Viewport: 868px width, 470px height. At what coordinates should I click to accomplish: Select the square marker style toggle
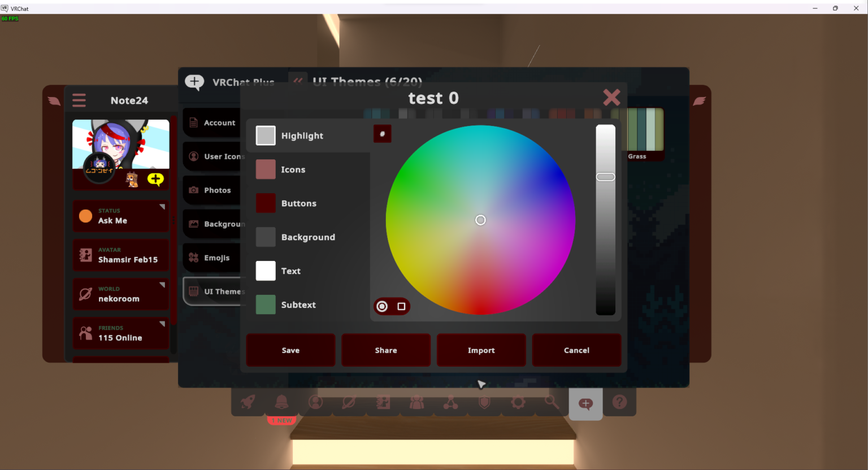pos(400,306)
